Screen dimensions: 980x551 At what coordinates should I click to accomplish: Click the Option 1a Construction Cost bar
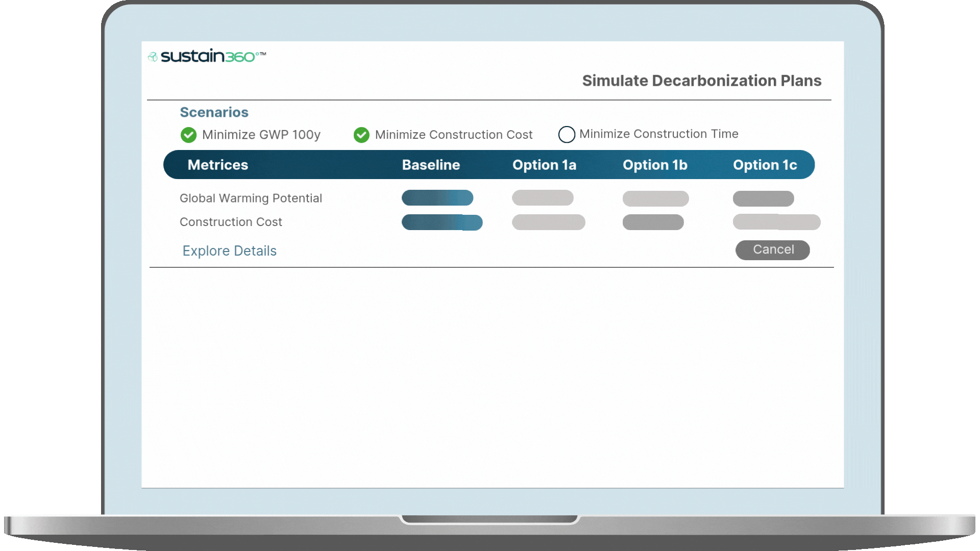549,222
